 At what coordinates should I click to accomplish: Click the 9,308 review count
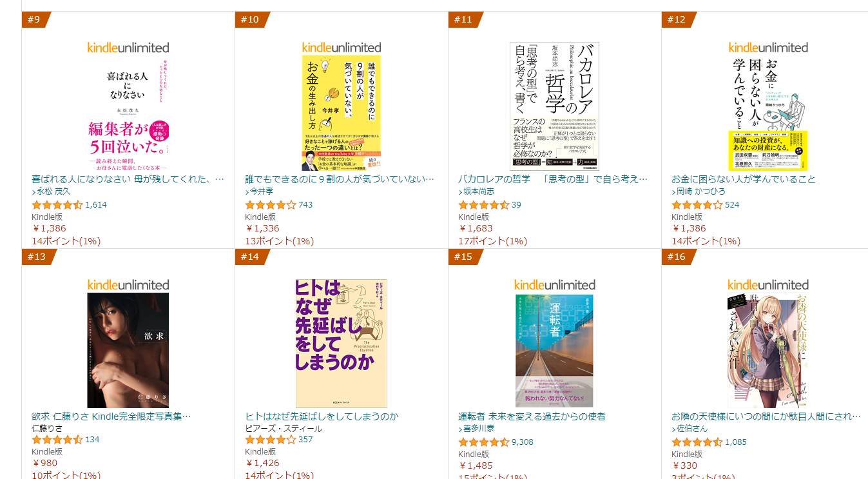[x=523, y=442]
